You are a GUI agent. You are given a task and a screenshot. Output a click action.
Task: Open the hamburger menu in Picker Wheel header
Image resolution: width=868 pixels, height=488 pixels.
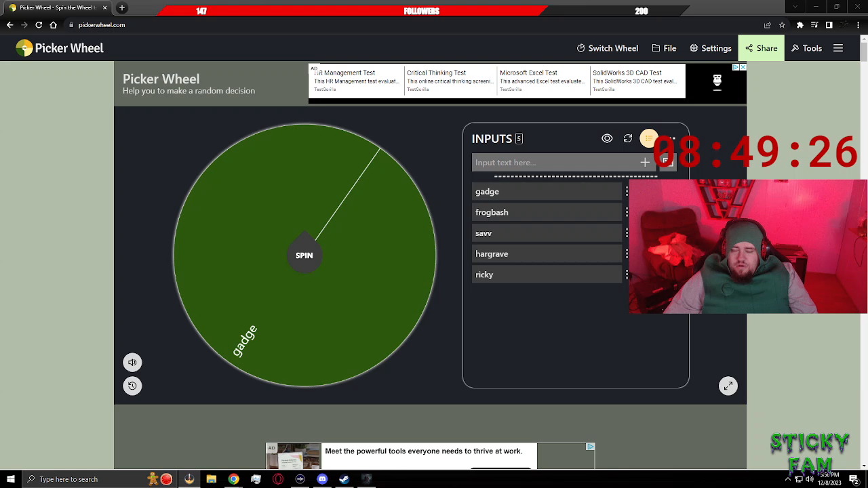point(838,48)
